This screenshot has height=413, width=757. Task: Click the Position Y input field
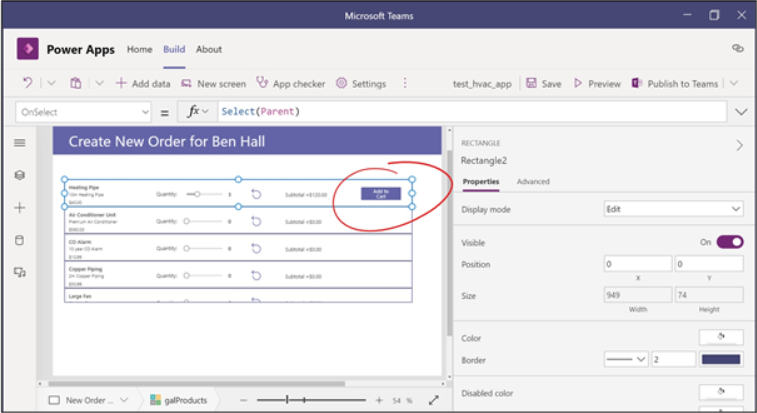pos(709,264)
